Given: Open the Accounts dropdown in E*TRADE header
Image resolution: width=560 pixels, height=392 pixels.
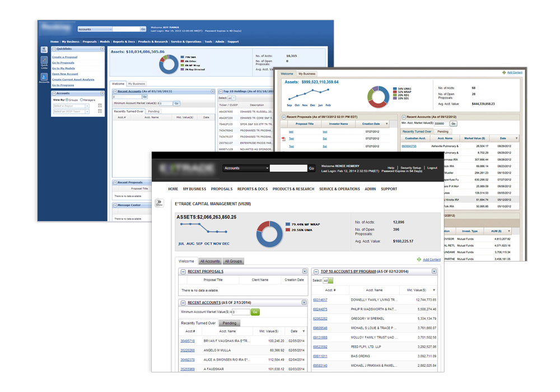Looking at the screenshot, I should coord(246,168).
